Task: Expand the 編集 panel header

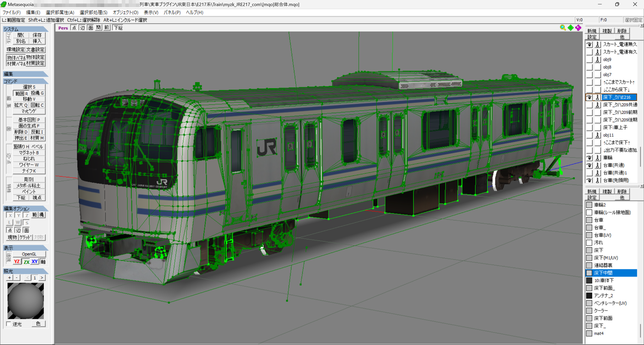Action: coord(25,74)
